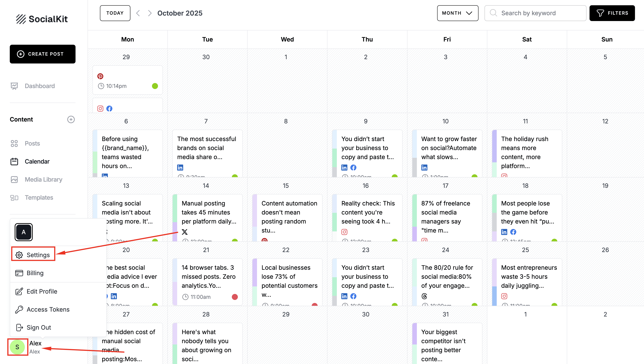
Task: Click the Calendar sidebar icon
Action: click(14, 162)
